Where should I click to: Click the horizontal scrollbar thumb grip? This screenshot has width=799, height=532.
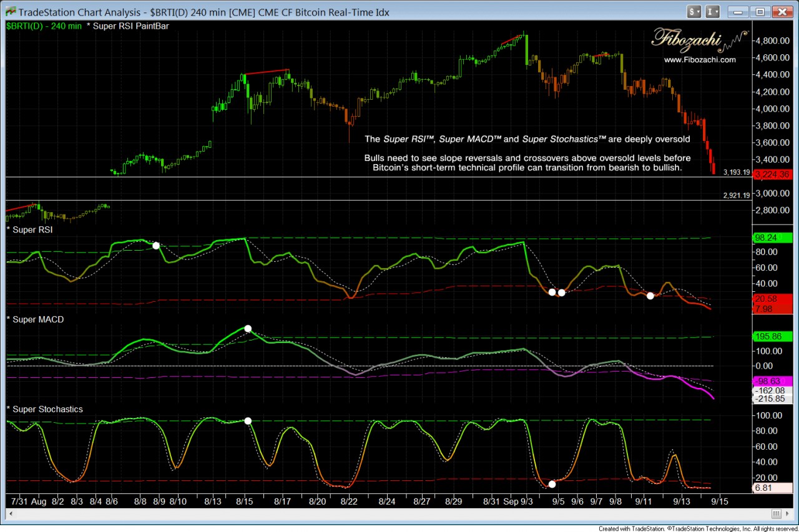coord(776,514)
